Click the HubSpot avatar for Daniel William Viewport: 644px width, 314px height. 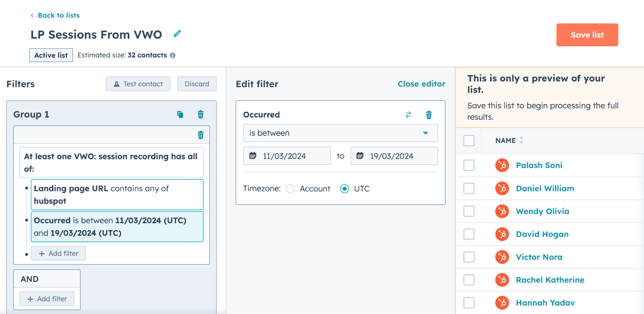coord(502,188)
